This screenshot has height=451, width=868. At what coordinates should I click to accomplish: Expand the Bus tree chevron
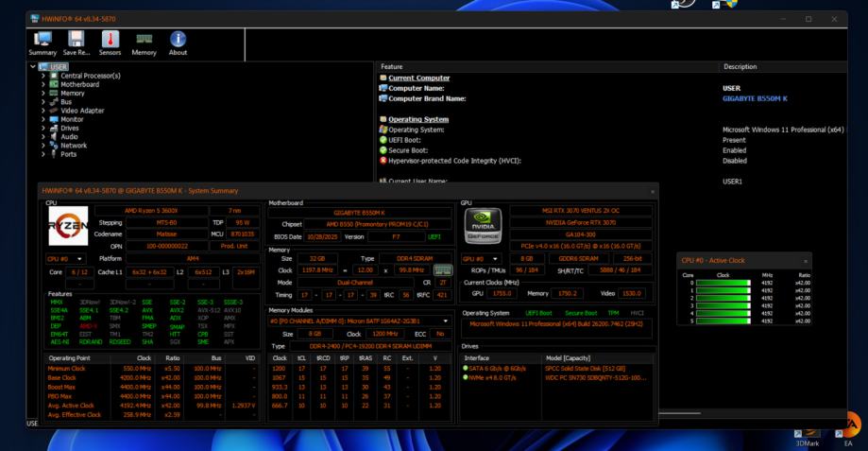click(x=43, y=102)
